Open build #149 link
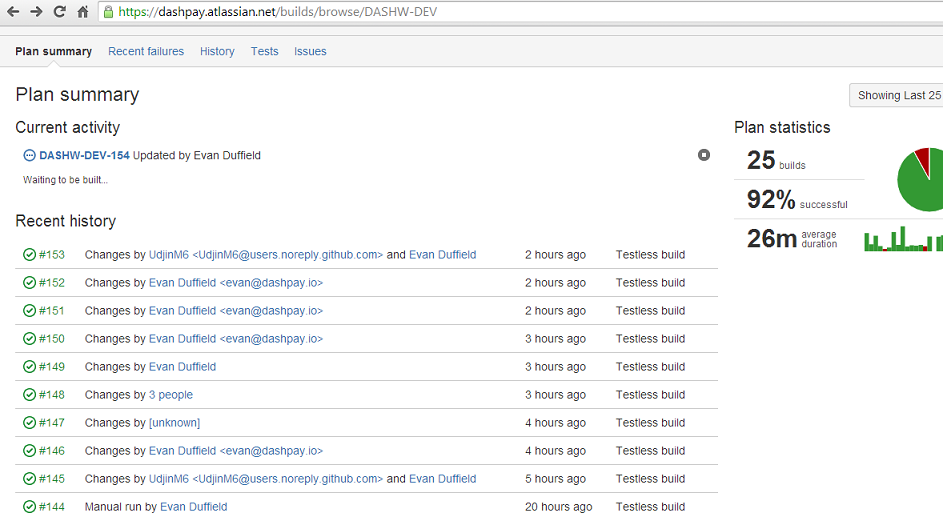The height and width of the screenshot is (517, 943). (x=52, y=367)
